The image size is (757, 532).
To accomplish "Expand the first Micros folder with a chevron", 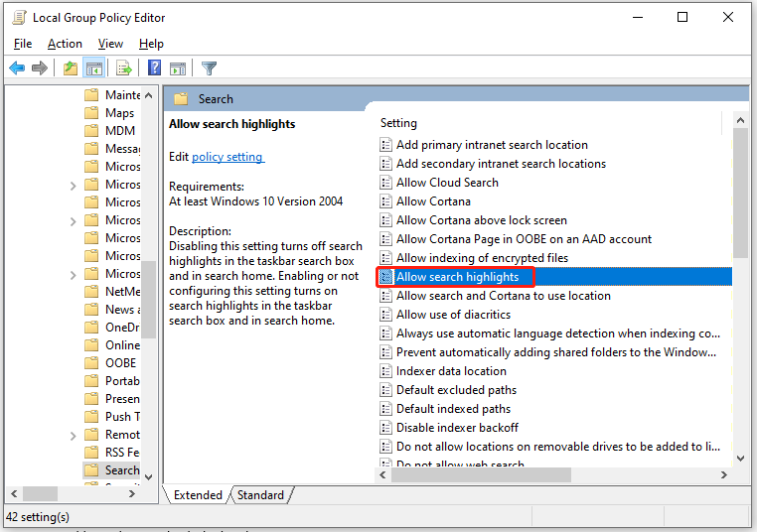I will pos(73,186).
